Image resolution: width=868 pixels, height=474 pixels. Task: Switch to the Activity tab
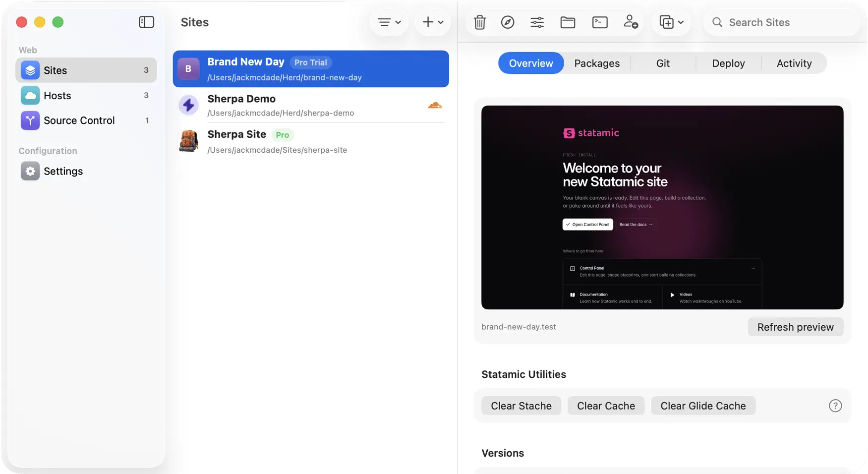click(x=794, y=63)
